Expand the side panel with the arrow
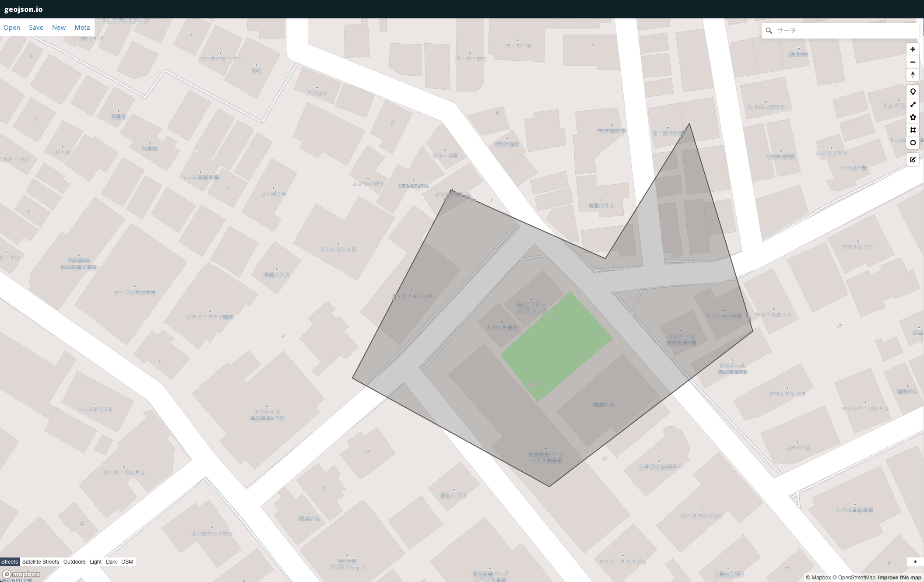Image resolution: width=924 pixels, height=582 pixels. [915, 561]
